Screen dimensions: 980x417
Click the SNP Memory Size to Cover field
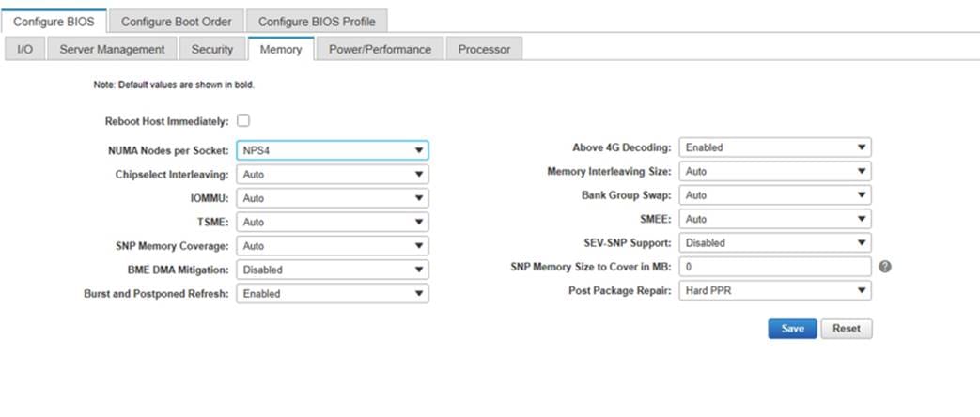pos(775,267)
